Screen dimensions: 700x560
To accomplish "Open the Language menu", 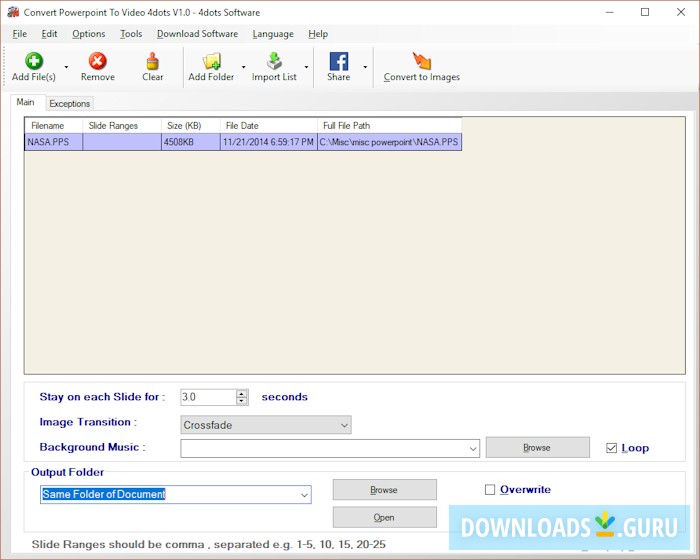I will 273,34.
